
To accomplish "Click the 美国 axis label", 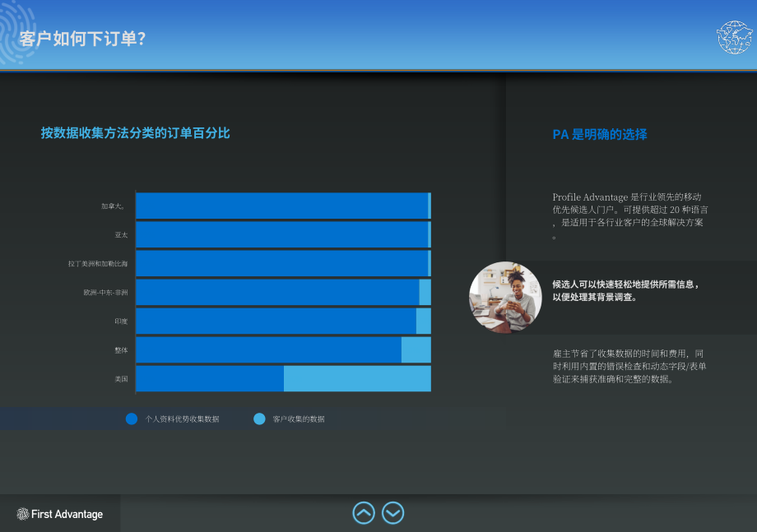I will 121,379.
